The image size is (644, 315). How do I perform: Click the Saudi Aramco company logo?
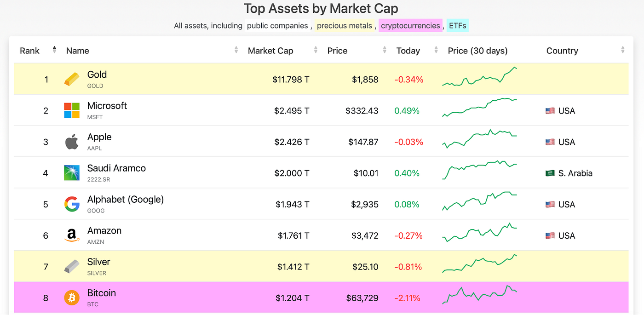coord(71,173)
